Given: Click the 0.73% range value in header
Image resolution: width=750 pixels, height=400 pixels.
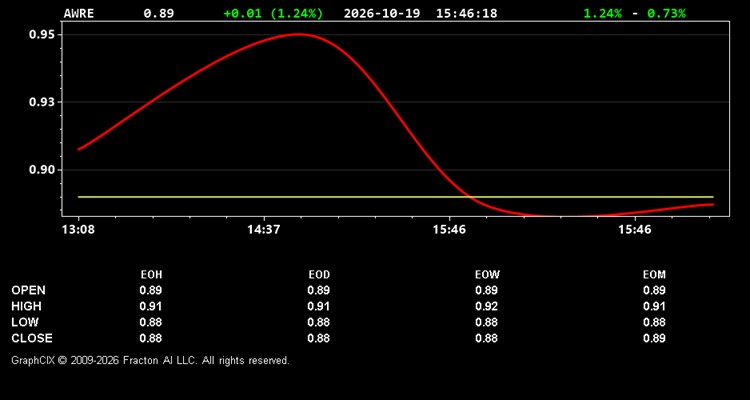Looking at the screenshot, I should point(666,13).
